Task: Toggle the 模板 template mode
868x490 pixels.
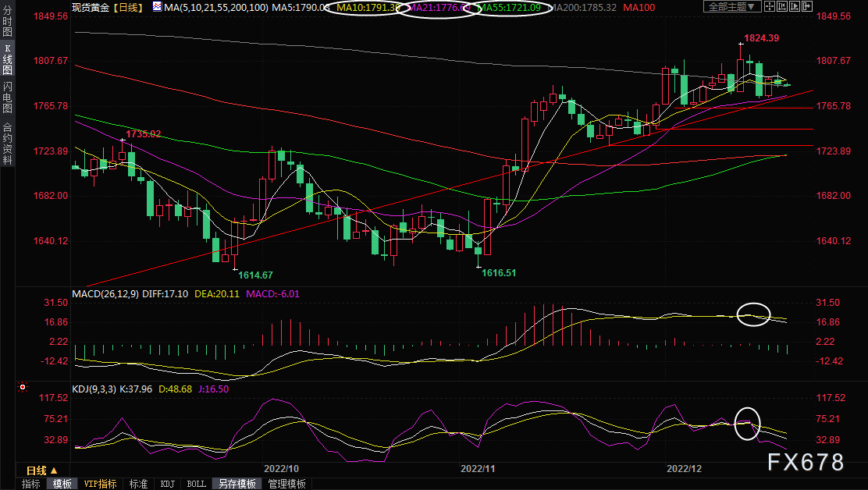Action: [x=62, y=484]
